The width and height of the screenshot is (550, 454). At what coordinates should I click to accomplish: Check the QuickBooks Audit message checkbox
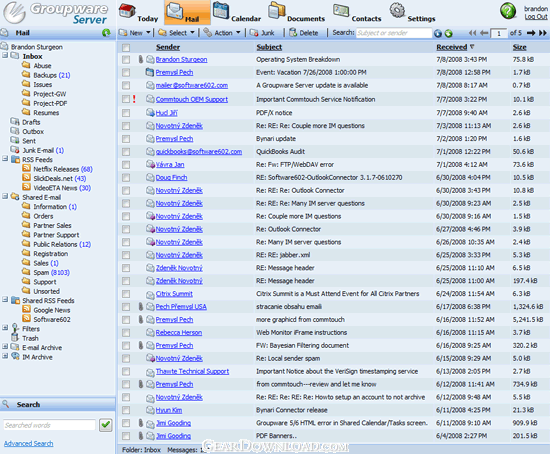coord(126,152)
